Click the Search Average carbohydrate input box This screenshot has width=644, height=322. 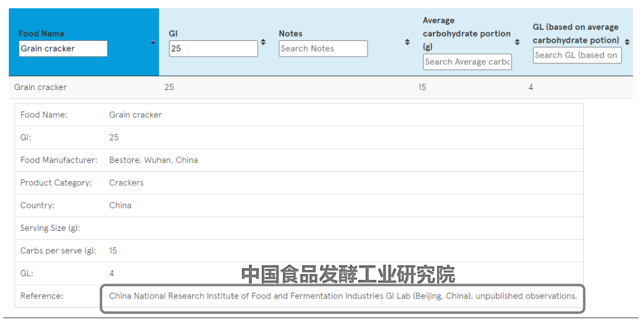tap(467, 62)
